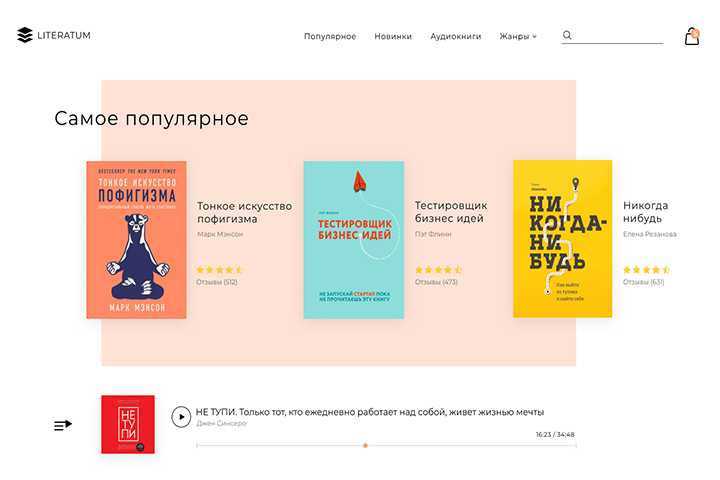Click the playback time 16:23 / 34:48
720x480 pixels.
pos(555,435)
